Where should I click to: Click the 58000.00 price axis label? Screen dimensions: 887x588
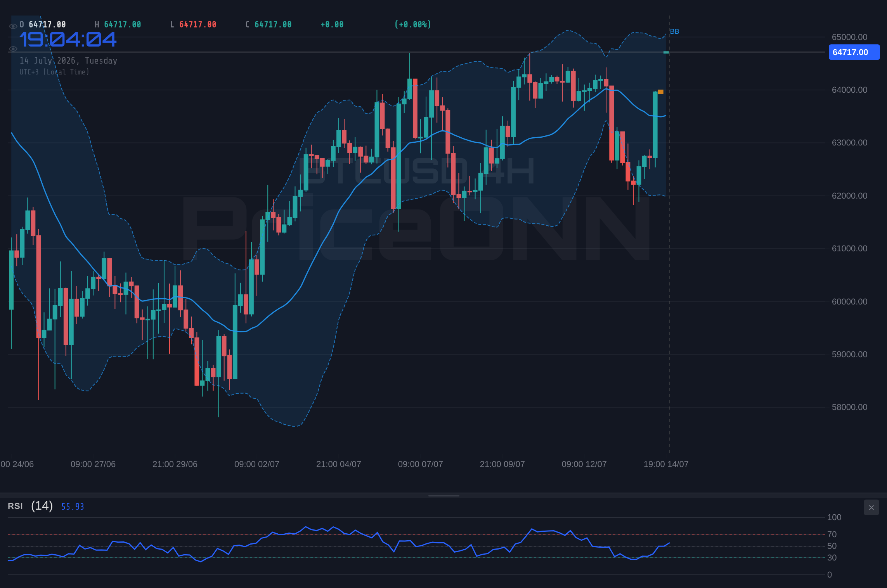tap(849, 407)
